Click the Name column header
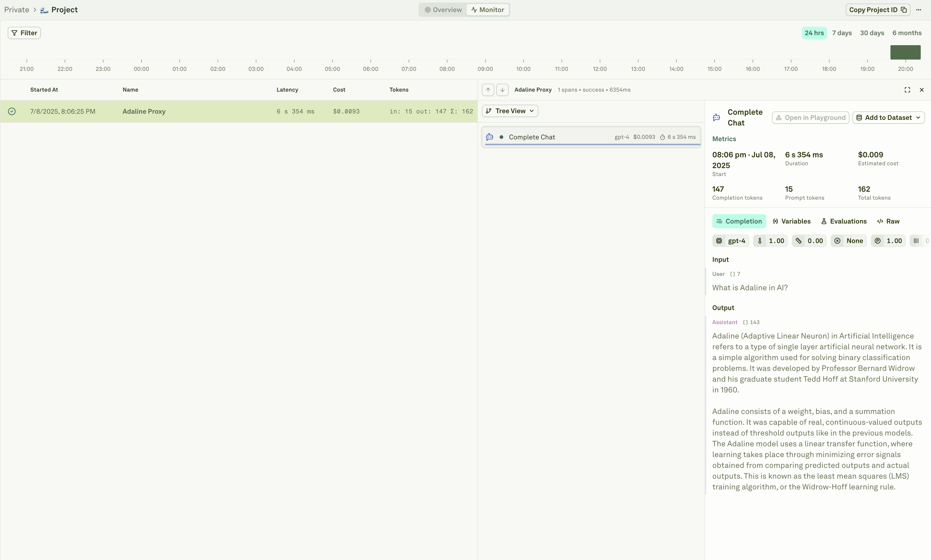This screenshot has width=931, height=560. 130,90
